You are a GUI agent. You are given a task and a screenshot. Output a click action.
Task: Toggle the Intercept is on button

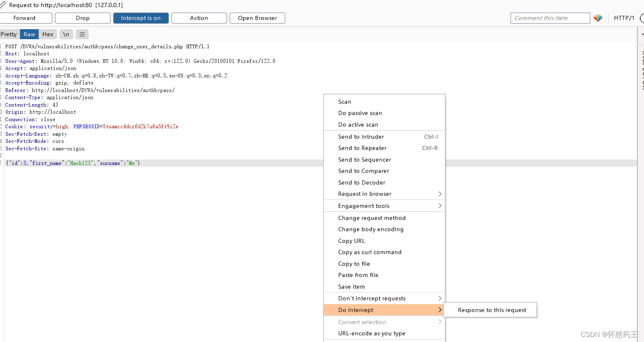tap(141, 18)
